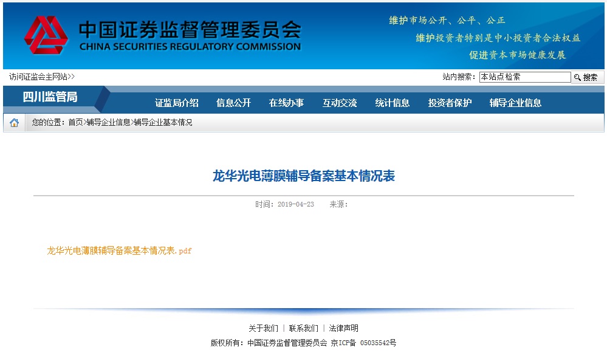Click slogan 维护市场公开、公平、公正

(447, 20)
